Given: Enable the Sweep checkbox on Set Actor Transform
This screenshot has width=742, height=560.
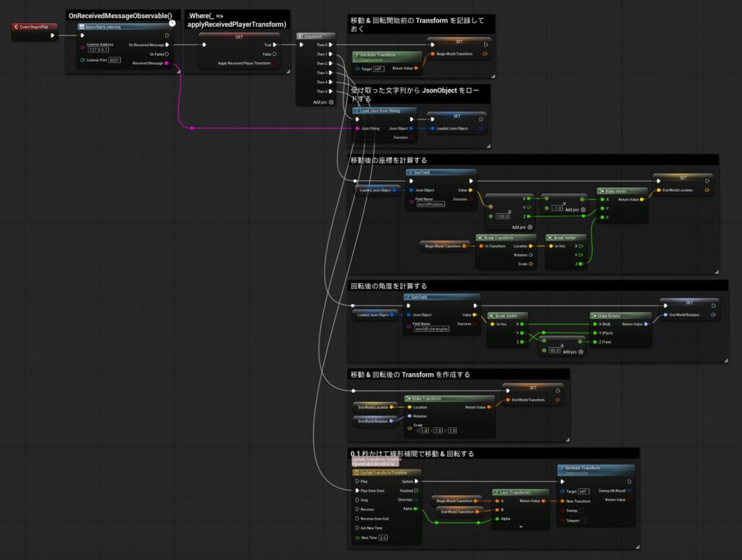Looking at the screenshot, I should pyautogui.click(x=582, y=510).
